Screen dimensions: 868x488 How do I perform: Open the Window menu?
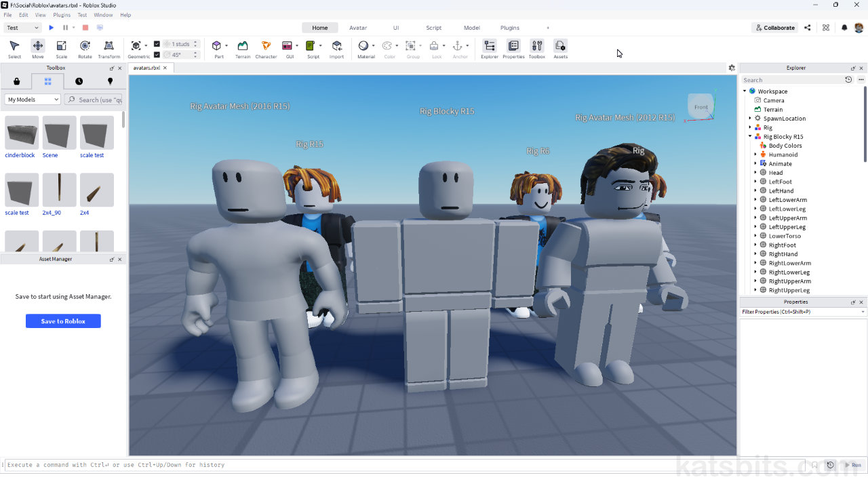pos(103,15)
